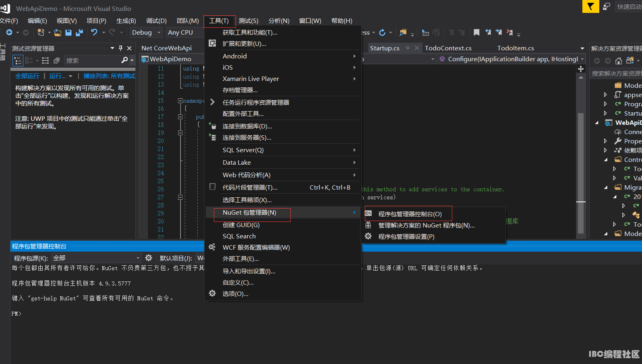Collapse the WebApiDemo project node
The image size is (642, 364).
[597, 123]
